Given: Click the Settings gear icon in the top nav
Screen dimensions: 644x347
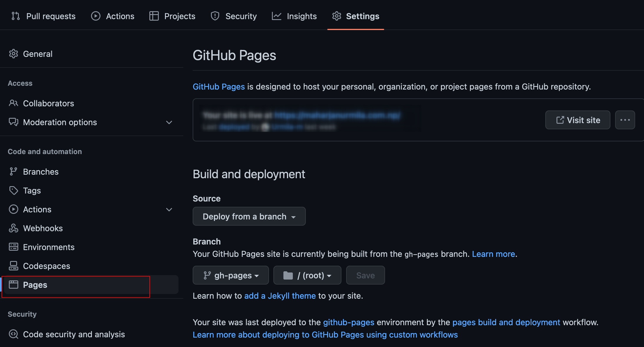Looking at the screenshot, I should [x=337, y=16].
